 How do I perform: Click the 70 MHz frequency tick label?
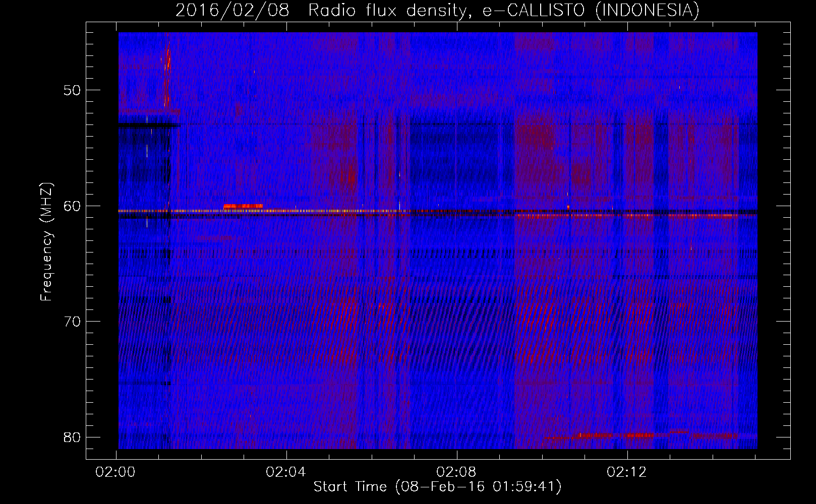[x=73, y=321]
